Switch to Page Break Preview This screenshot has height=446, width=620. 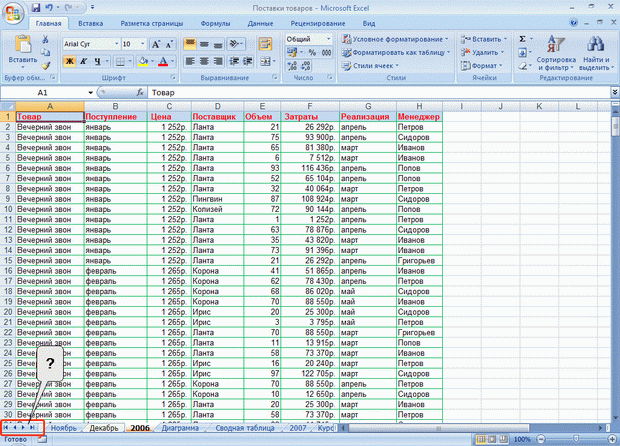coord(503,439)
